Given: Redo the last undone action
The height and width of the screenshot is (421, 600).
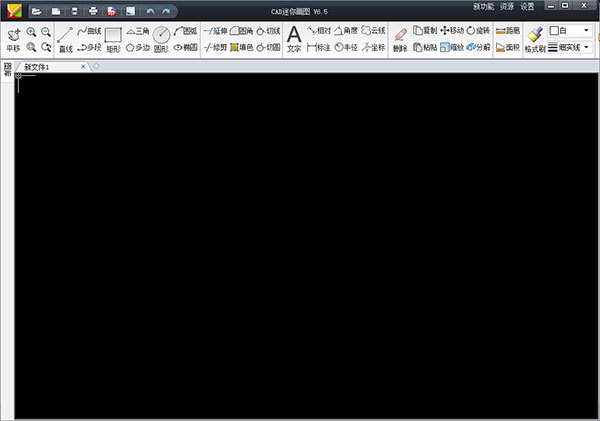Looking at the screenshot, I should pos(166,11).
